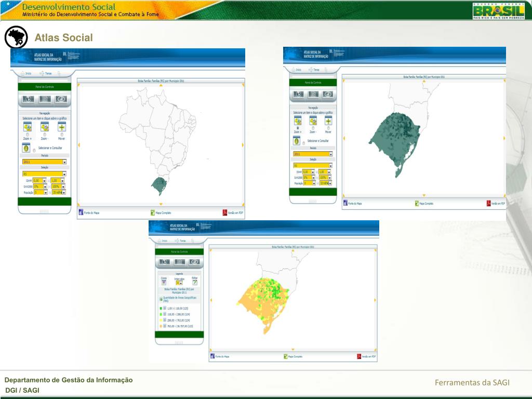Click yellow legend swatch in bottom legend window

click(161, 320)
